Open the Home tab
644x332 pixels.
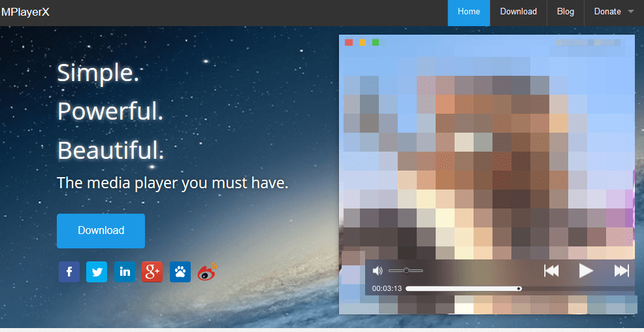(468, 12)
